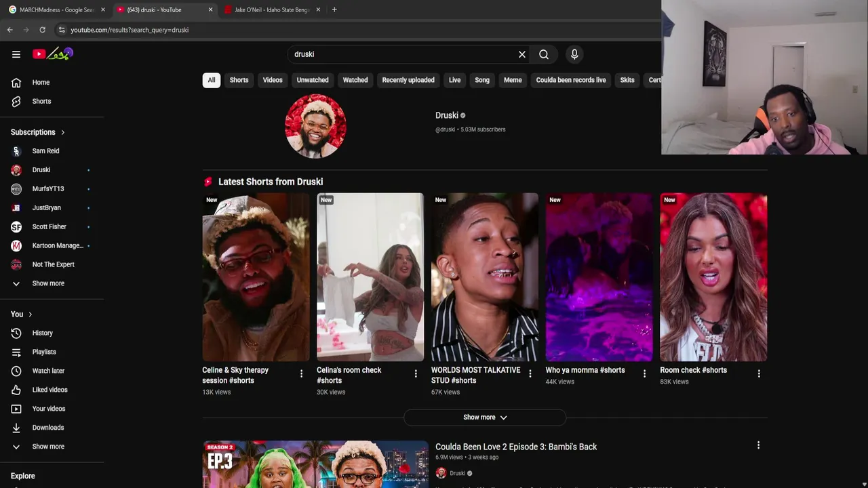Close the MARCHMadness Google Search tab

[103, 9]
